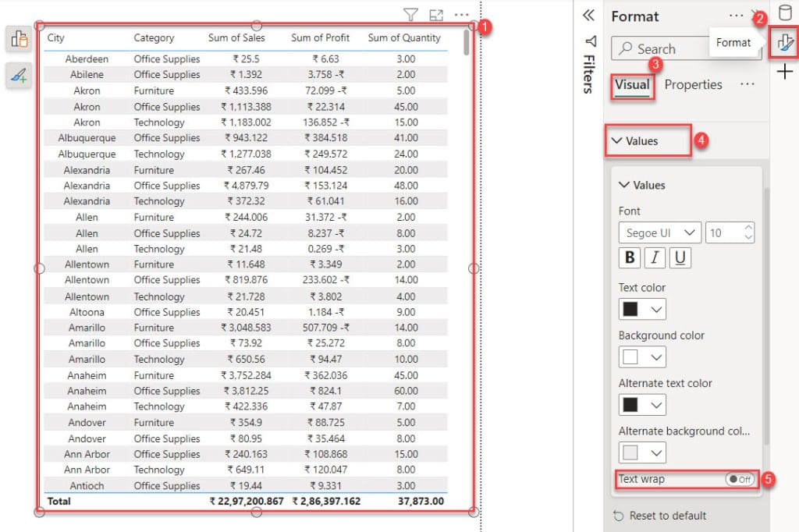
Task: Click the ₹ 2,86,397.162 total profit
Action: [x=326, y=502]
